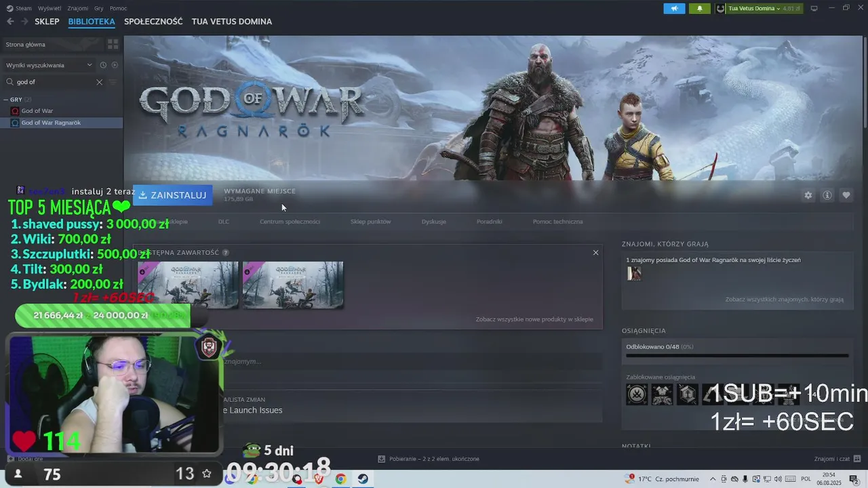868x488 pixels.
Task: Open the Pomoc menu
Action: [118, 8]
